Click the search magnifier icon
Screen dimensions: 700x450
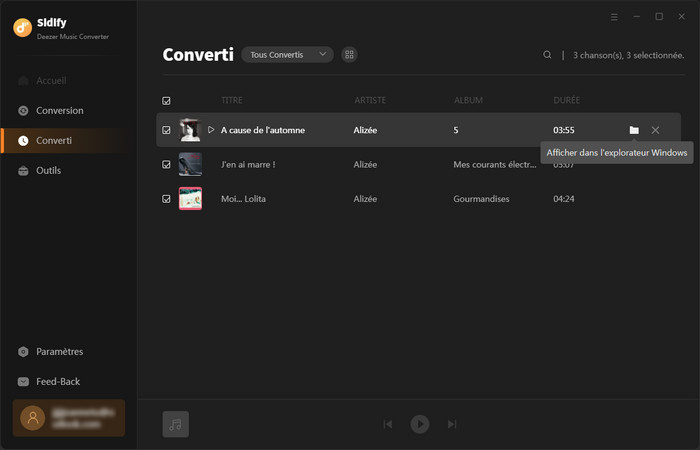pyautogui.click(x=547, y=55)
